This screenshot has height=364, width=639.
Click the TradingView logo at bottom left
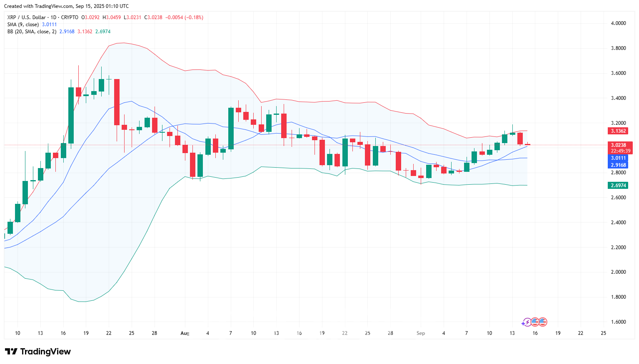pos(38,352)
